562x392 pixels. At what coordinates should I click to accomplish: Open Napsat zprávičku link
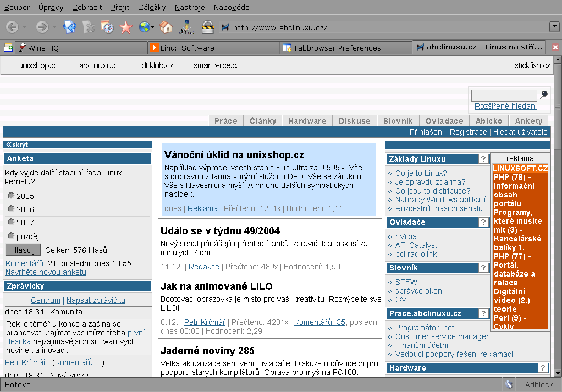(x=96, y=300)
